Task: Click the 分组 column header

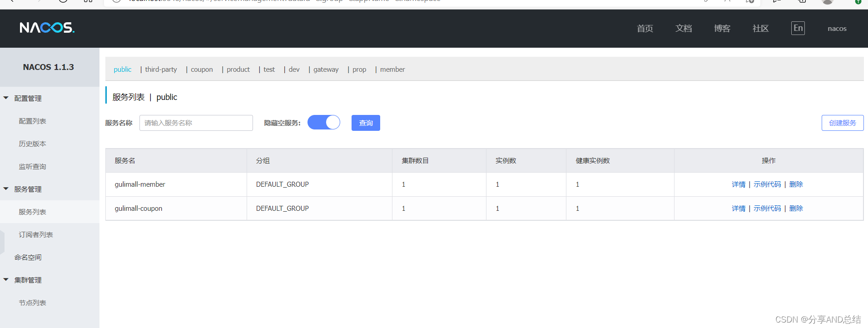Action: (x=263, y=160)
